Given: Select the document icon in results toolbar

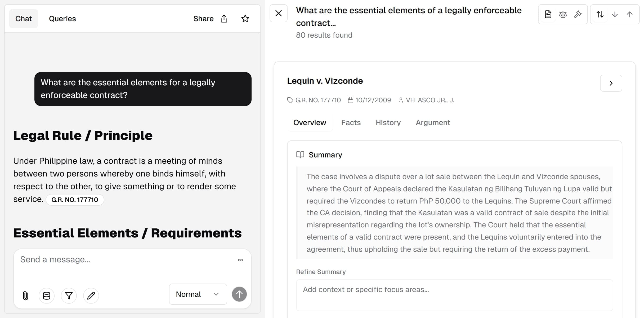Looking at the screenshot, I should [x=548, y=14].
